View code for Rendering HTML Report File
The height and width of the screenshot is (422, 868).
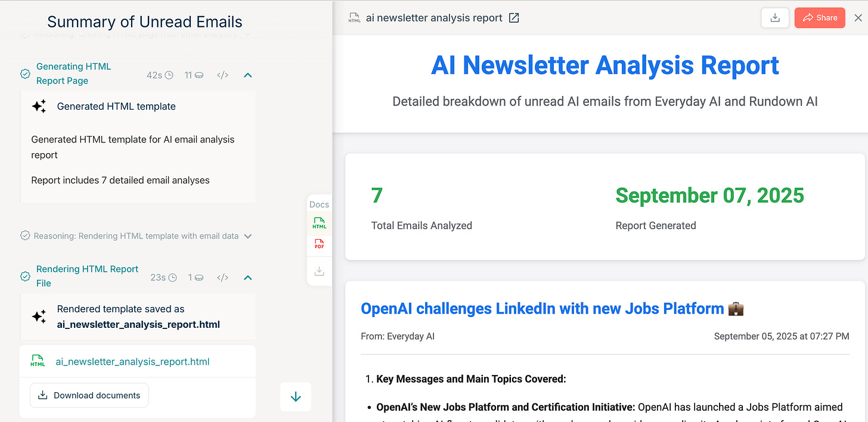222,278
